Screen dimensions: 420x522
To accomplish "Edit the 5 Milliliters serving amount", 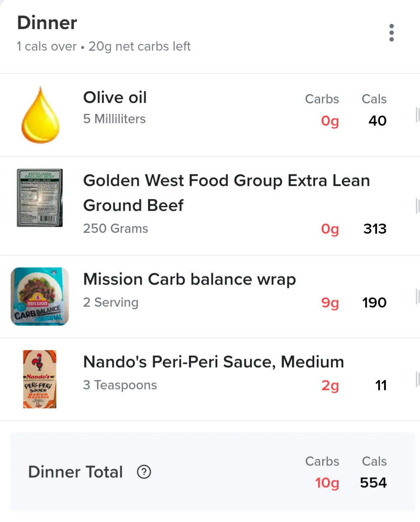I will pos(114,119).
